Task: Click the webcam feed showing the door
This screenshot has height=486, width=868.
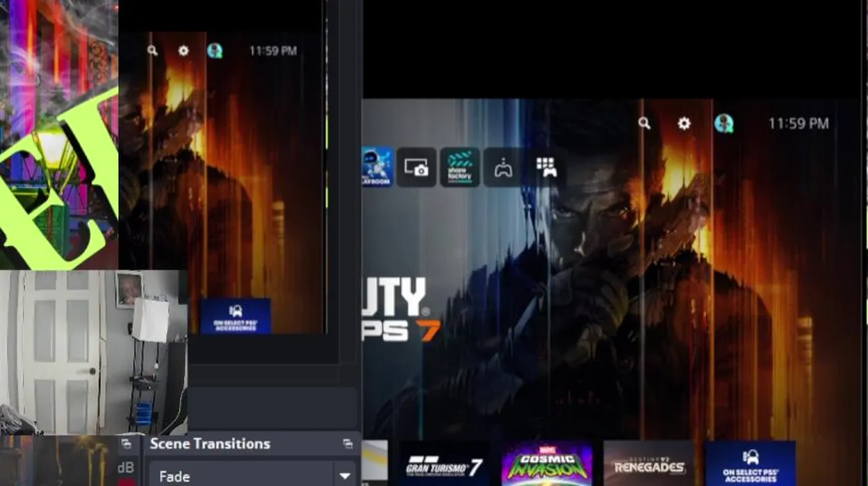Action: pos(93,352)
